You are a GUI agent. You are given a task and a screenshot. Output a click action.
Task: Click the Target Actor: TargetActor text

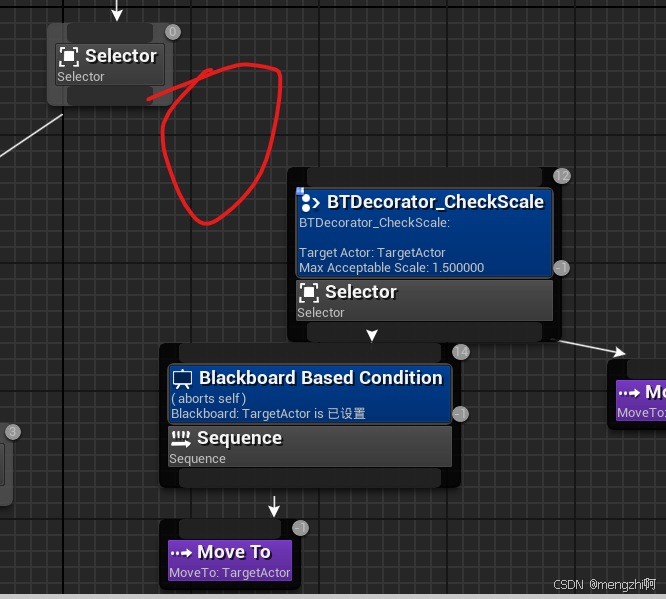[372, 253]
